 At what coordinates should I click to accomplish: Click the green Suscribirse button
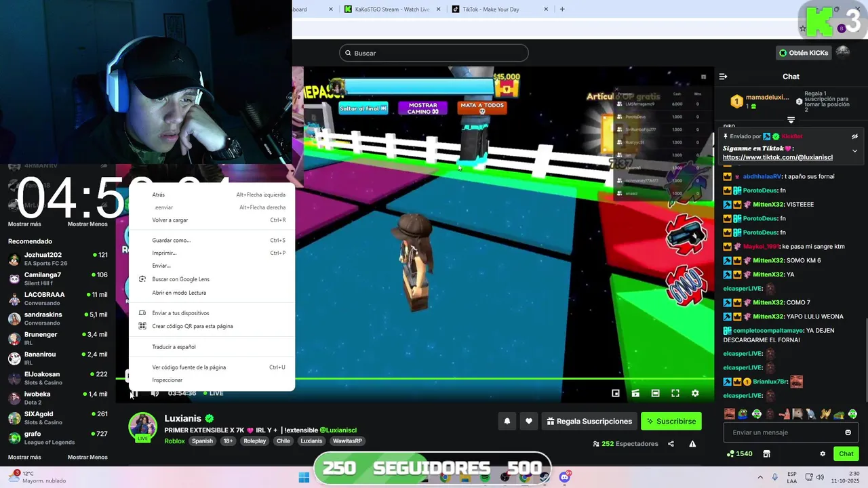tap(671, 422)
